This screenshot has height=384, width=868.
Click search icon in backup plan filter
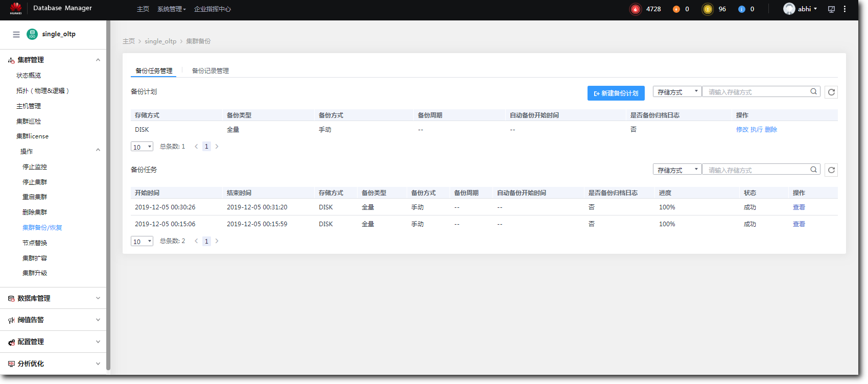coord(813,92)
